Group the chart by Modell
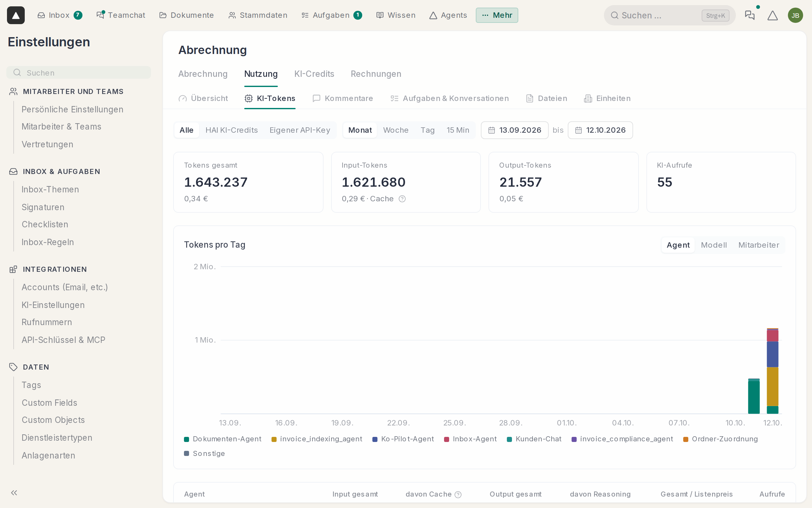812x508 pixels. click(714, 245)
